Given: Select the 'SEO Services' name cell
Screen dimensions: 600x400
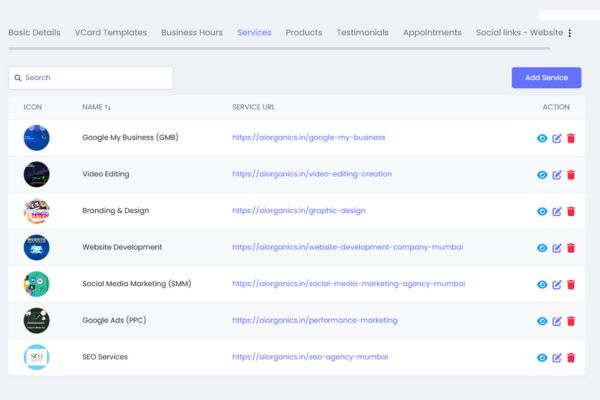Looking at the screenshot, I should (x=105, y=357).
